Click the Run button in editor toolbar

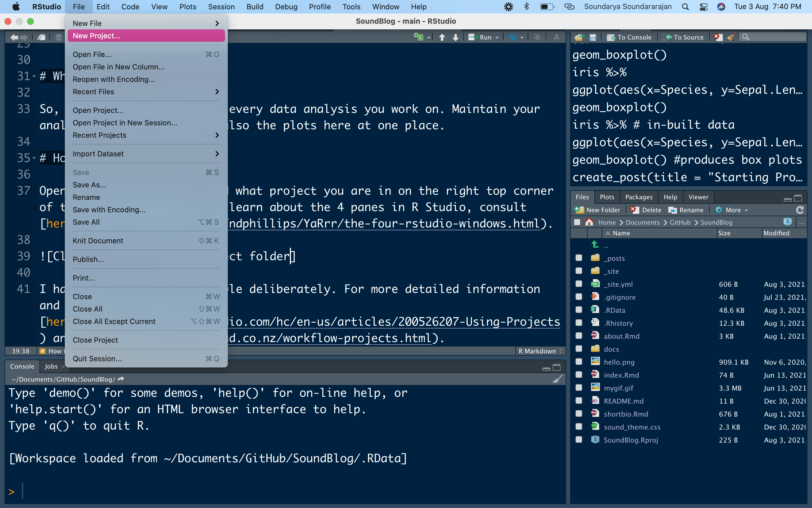[480, 37]
